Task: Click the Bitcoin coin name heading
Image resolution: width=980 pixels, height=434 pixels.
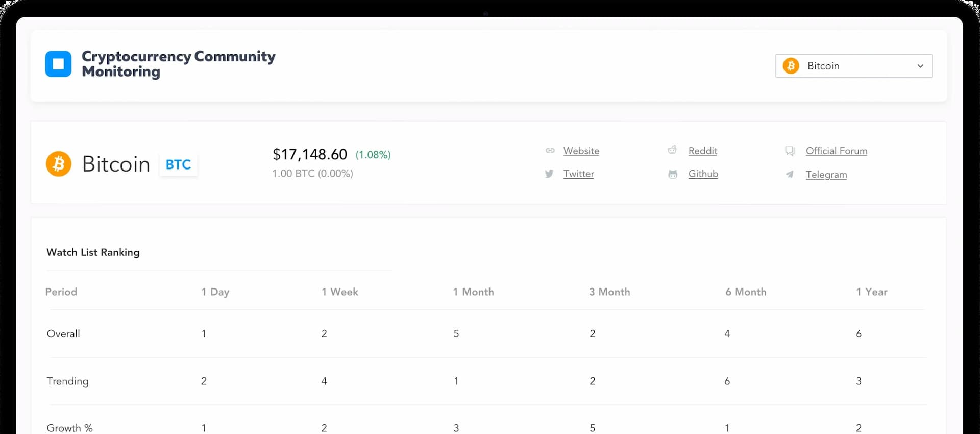Action: click(116, 164)
